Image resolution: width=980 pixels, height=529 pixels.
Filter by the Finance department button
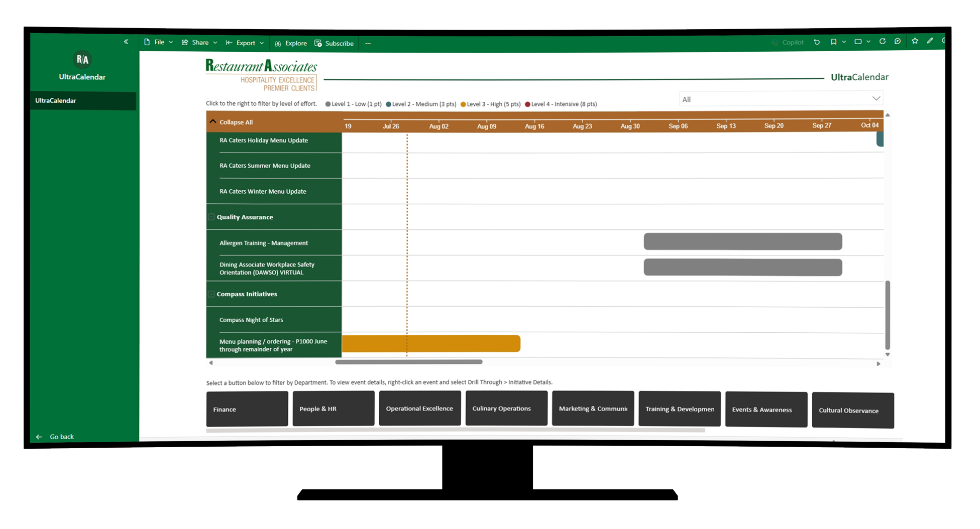(247, 409)
